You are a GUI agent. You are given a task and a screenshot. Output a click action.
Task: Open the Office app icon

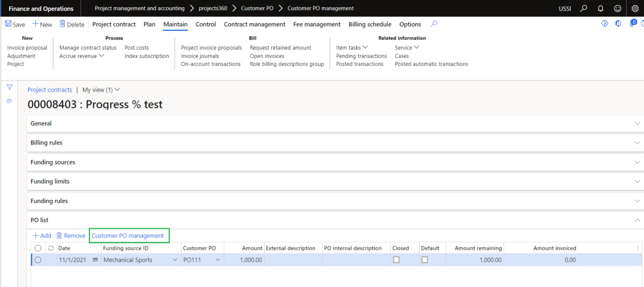point(618,24)
